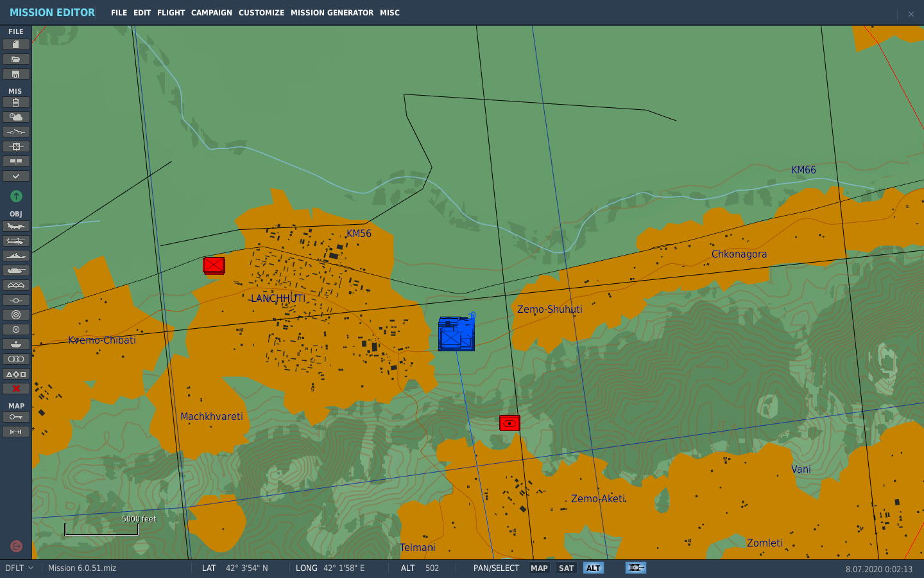Open the map distance ruler tool
Image resolution: width=924 pixels, height=578 pixels.
[16, 432]
